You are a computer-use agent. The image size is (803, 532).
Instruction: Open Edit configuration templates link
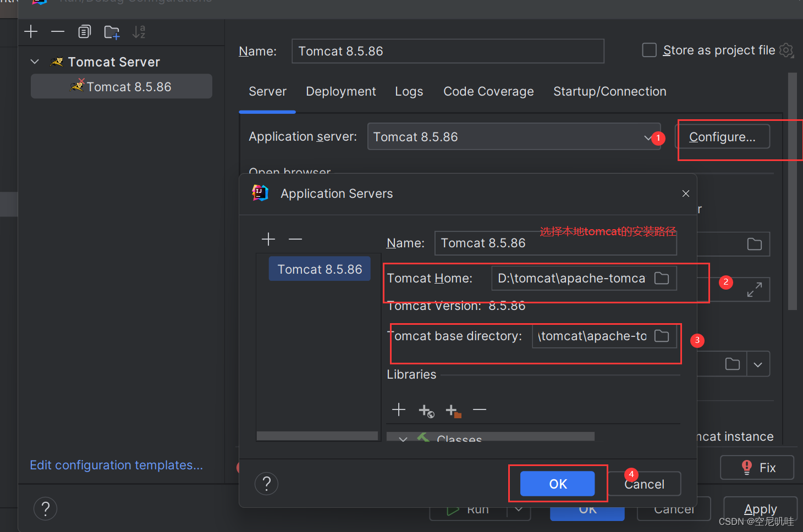click(x=116, y=465)
